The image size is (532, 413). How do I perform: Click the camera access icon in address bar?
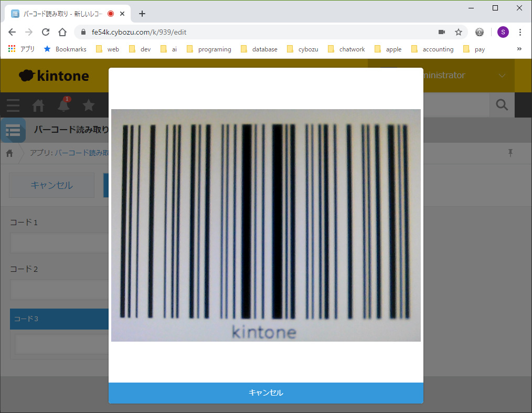pyautogui.click(x=442, y=32)
